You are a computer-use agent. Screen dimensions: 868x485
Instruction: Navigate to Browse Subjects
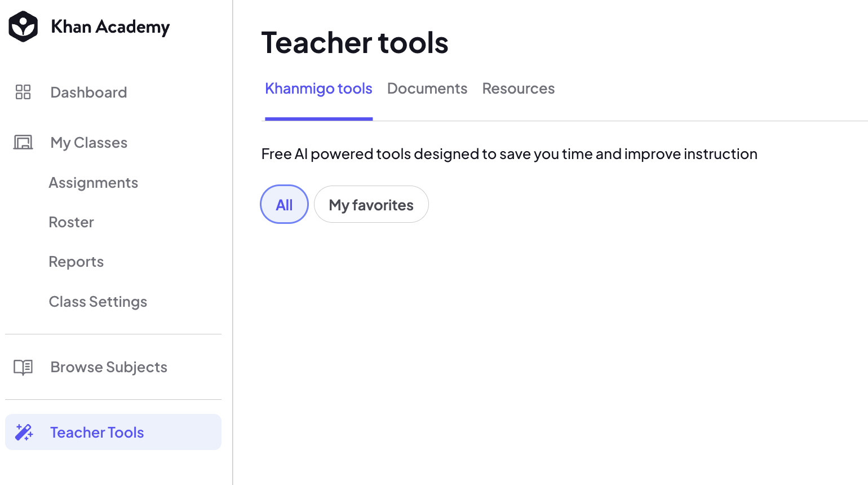pyautogui.click(x=109, y=367)
